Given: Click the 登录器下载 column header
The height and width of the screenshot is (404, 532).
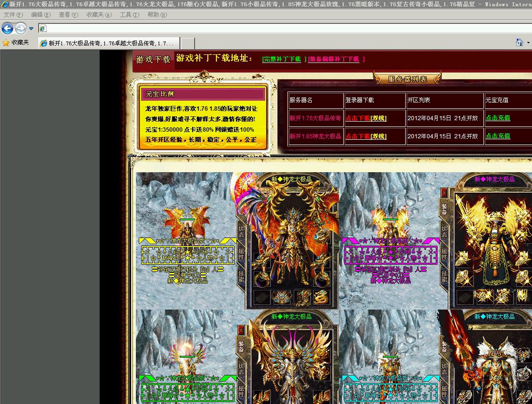Looking at the screenshot, I should 359,100.
